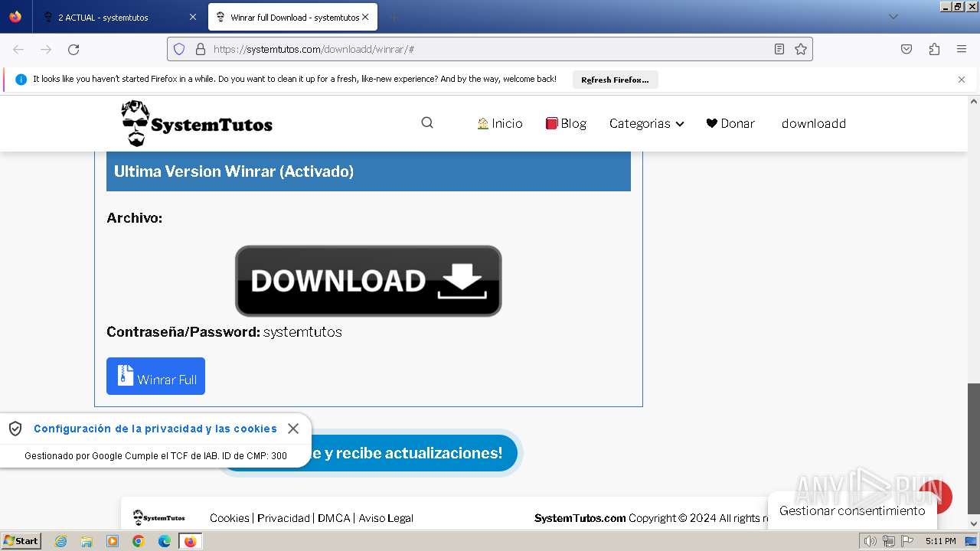Click the footer SystemTutos logo
This screenshot has width=980, height=551.
pos(159,518)
